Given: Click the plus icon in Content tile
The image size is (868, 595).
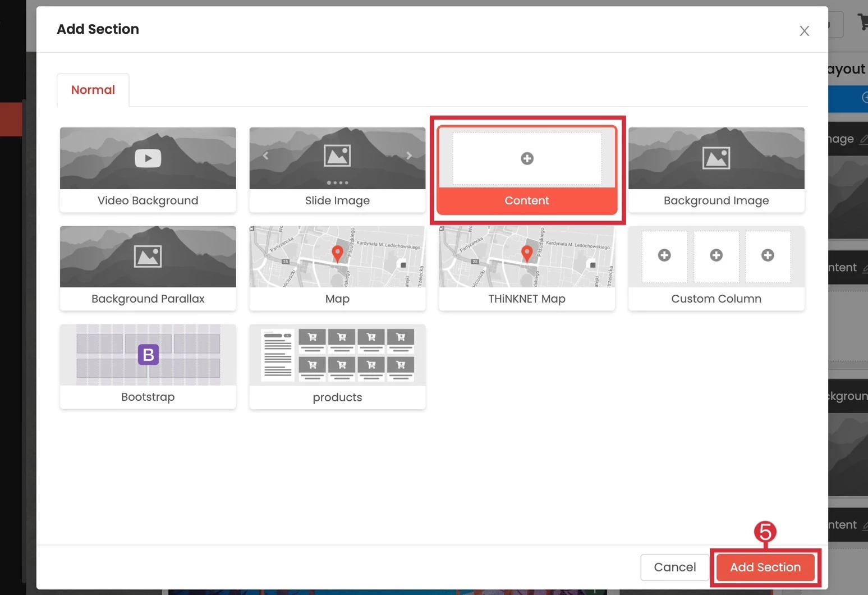Looking at the screenshot, I should pyautogui.click(x=527, y=158).
